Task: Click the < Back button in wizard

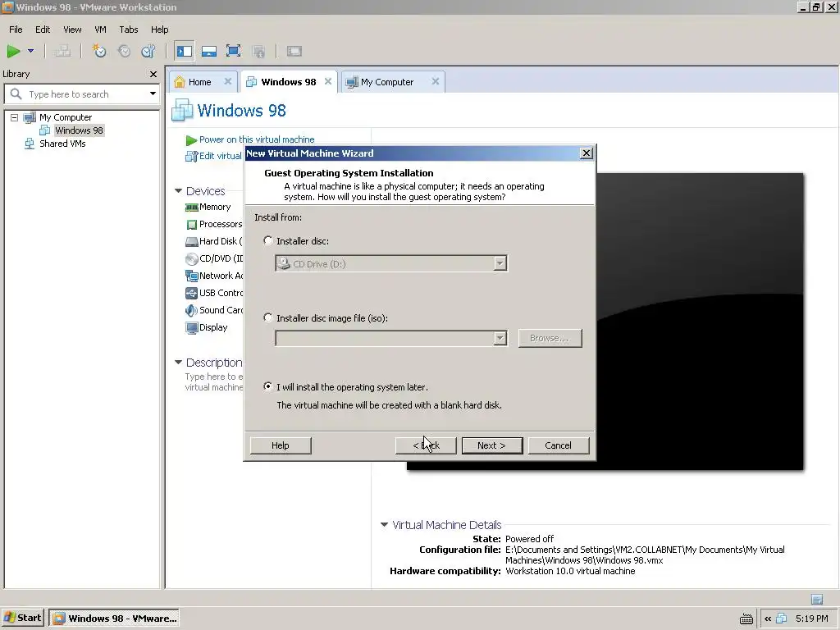Action: [426, 445]
